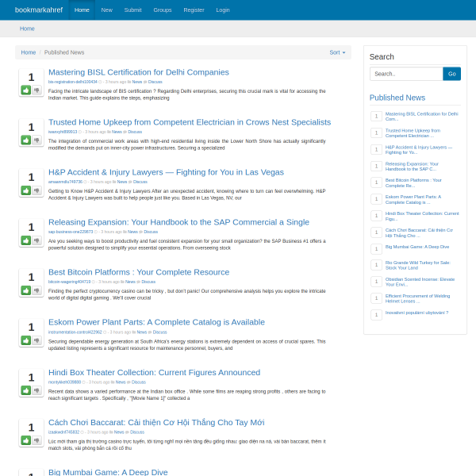Click Home in the Published News breadcrumb
Image resolution: width=476 pixels, height=476 pixels.
point(29,52)
